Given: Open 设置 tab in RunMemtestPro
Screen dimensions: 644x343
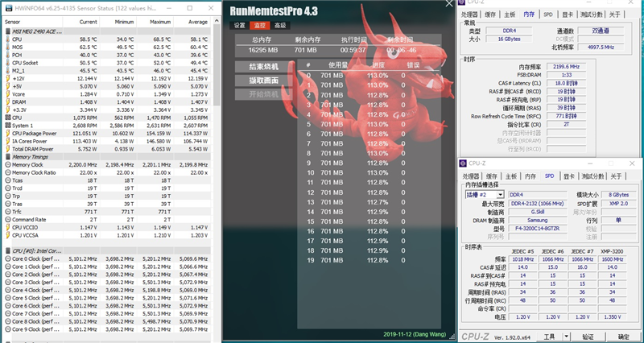Looking at the screenshot, I should point(240,26).
